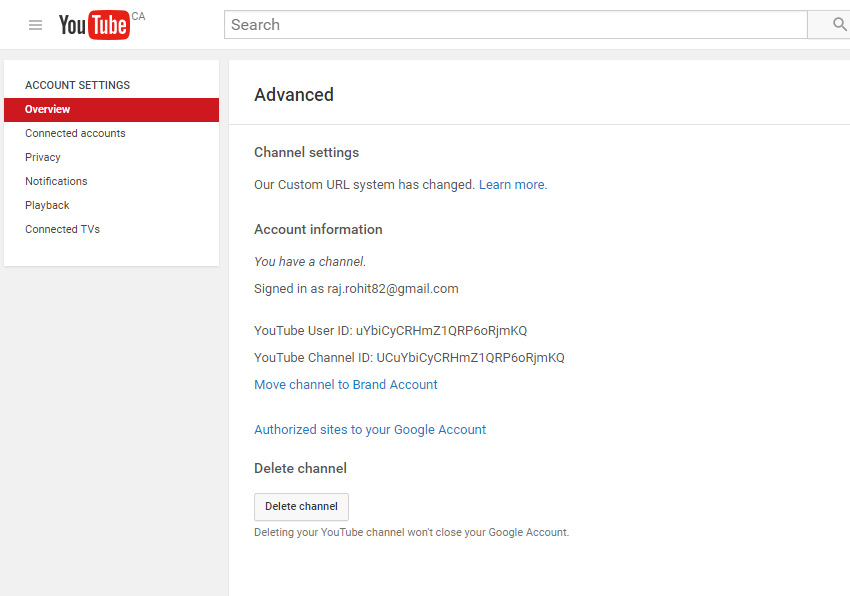Click the Delete channel button
Viewport: 850px width, 596px height.
tap(301, 507)
